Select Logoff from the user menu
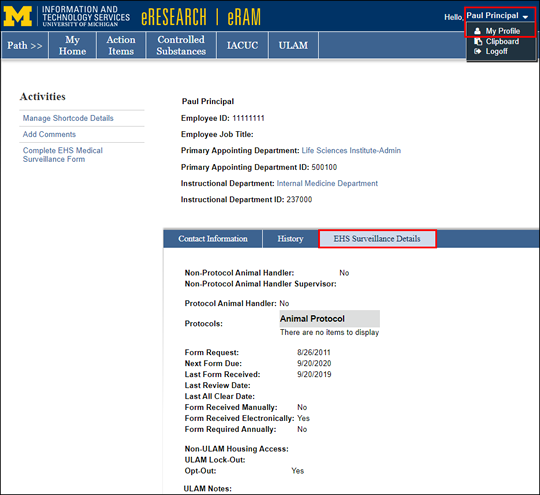 click(x=497, y=51)
